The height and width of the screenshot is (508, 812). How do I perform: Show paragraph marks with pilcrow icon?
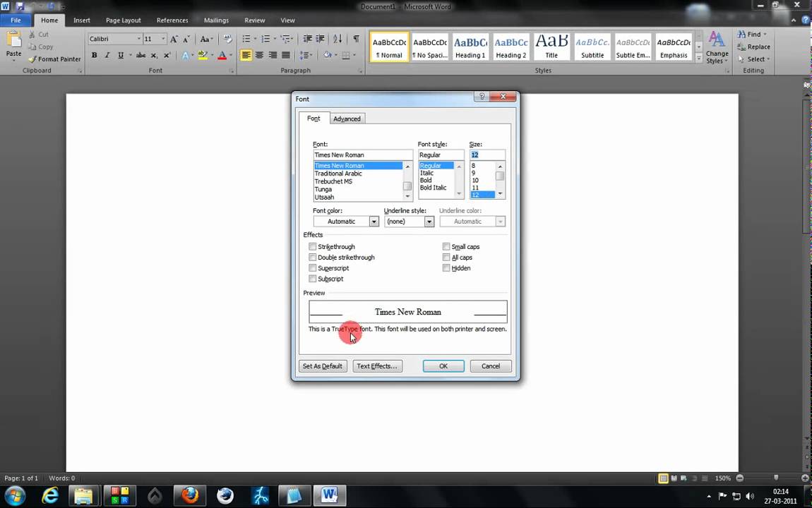point(357,39)
